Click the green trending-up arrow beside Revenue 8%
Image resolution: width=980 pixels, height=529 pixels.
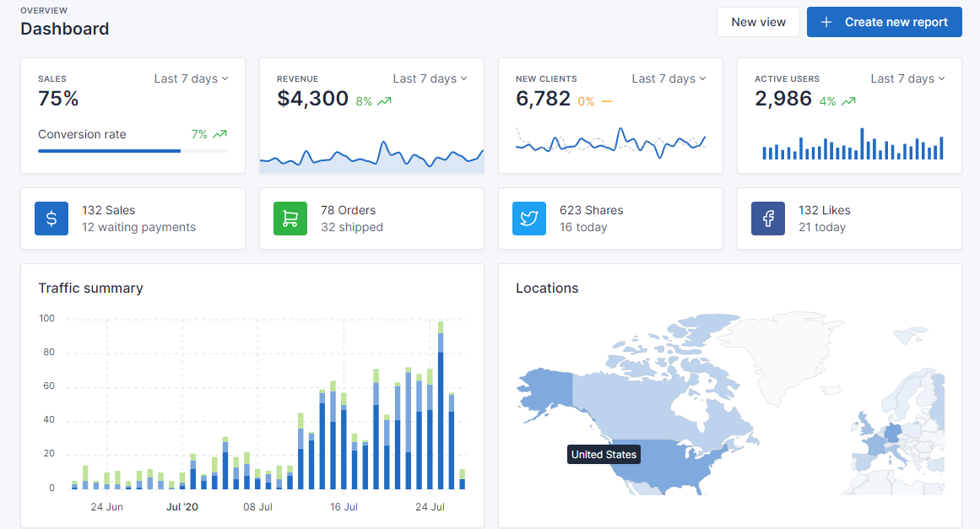pos(384,101)
